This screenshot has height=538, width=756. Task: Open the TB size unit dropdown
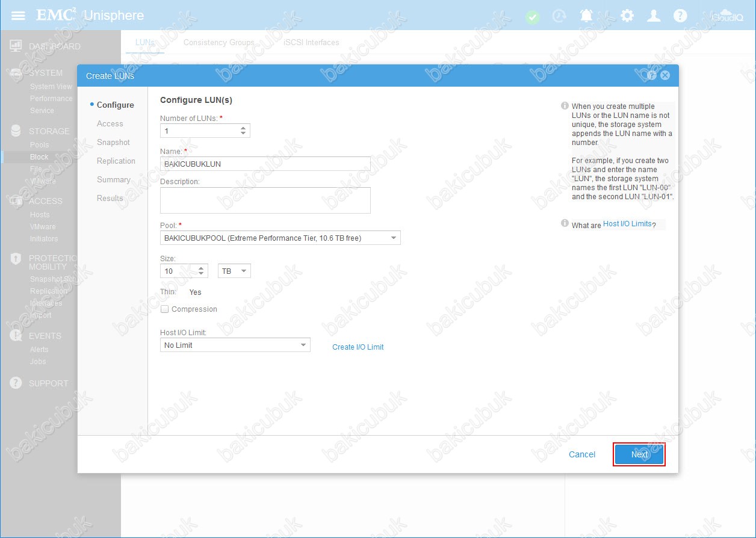234,271
